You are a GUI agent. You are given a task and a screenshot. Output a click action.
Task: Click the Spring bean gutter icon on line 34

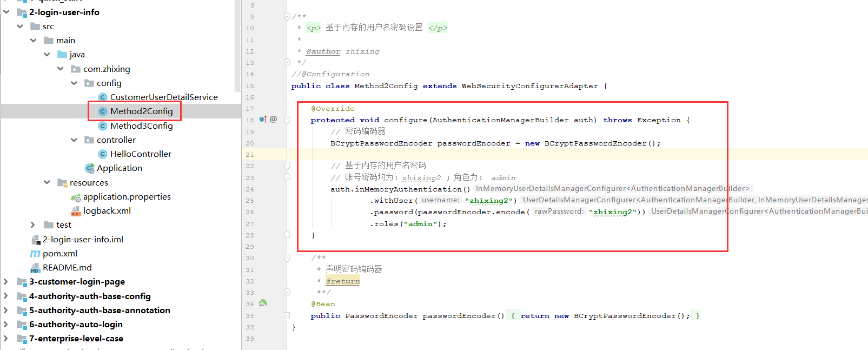(263, 303)
